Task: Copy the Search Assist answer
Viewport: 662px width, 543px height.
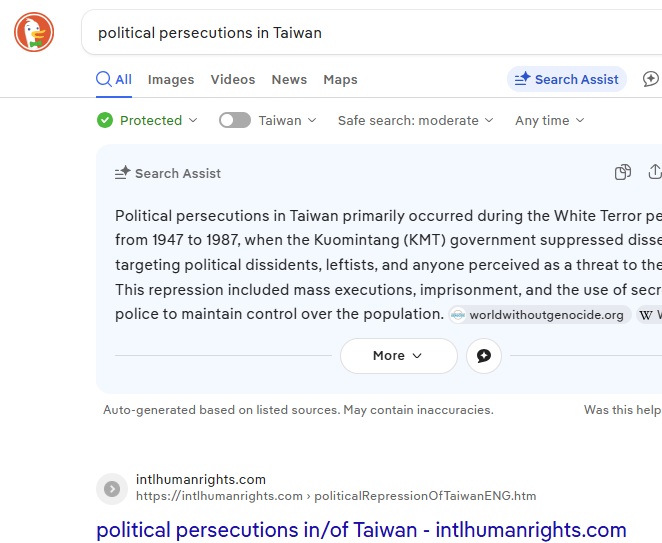Action: (x=623, y=172)
